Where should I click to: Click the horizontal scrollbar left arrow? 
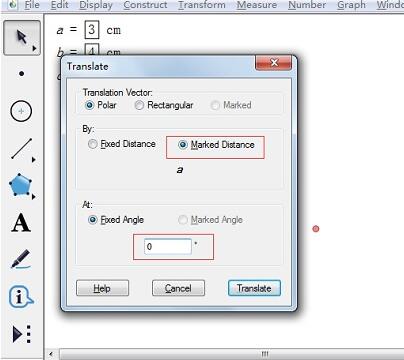(x=51, y=354)
